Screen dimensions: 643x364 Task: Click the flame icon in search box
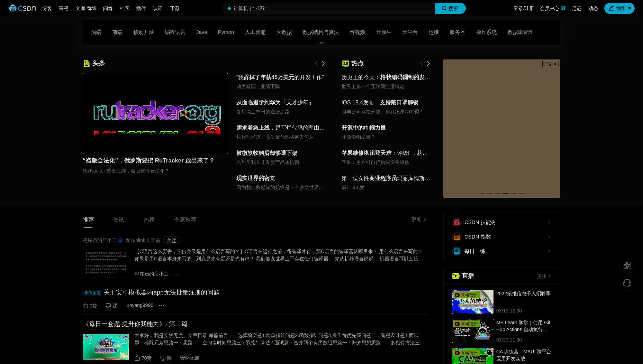click(x=229, y=8)
